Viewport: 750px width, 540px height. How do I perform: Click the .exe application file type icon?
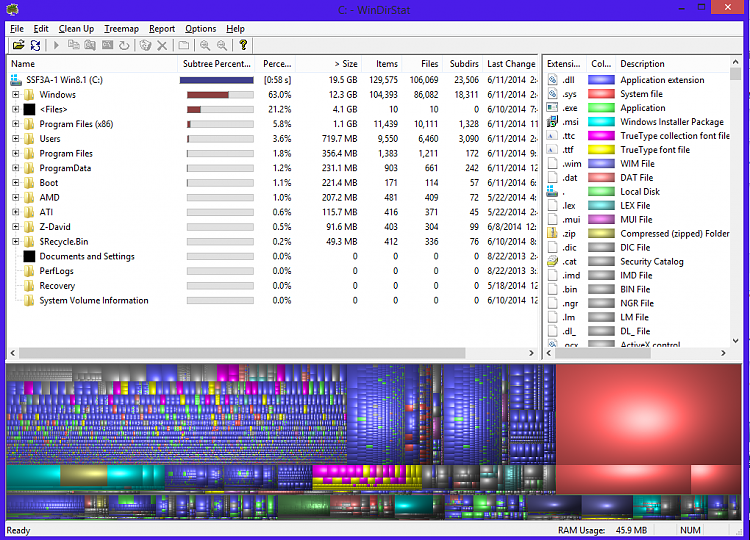click(x=552, y=108)
